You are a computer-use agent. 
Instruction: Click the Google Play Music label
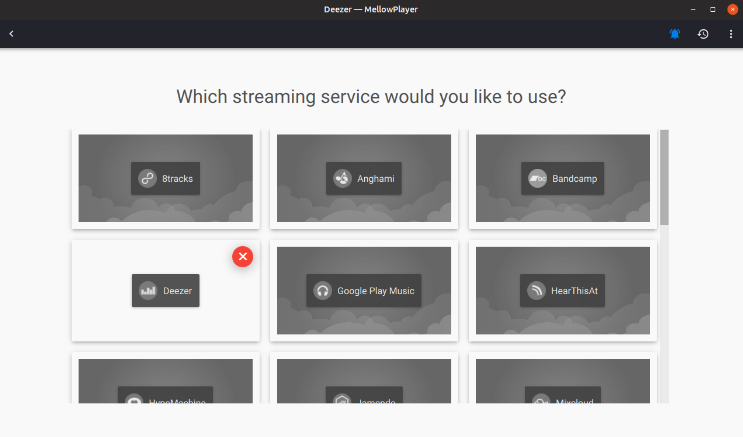point(364,291)
